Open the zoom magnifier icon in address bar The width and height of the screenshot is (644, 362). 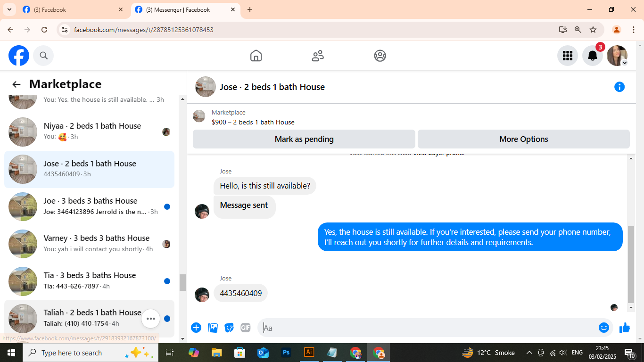click(578, 30)
